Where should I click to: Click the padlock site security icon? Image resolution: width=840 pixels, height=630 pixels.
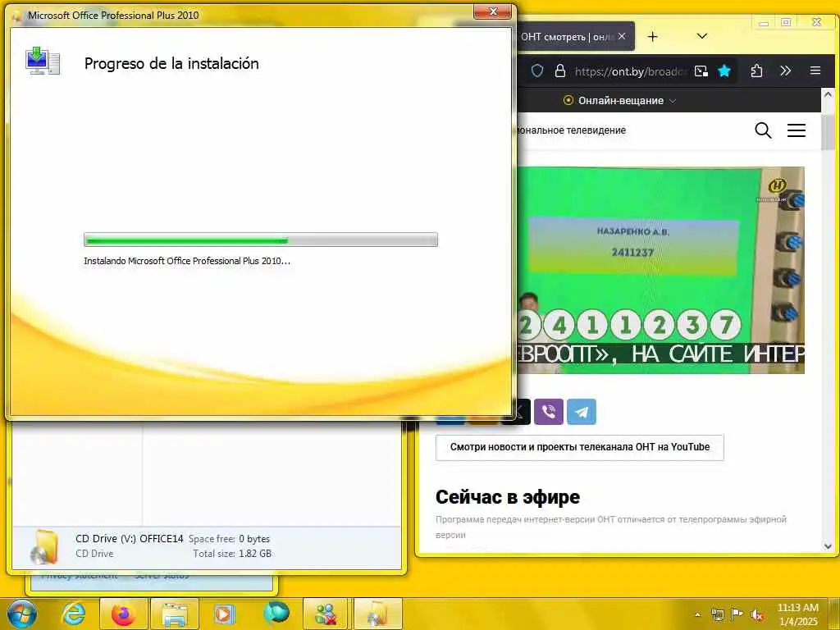click(x=559, y=71)
